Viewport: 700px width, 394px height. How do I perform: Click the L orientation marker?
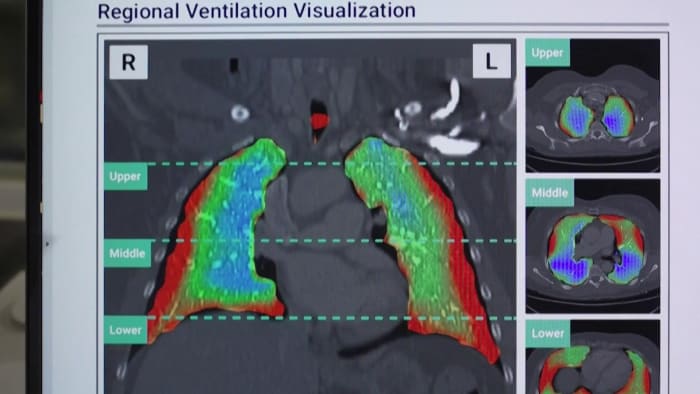coord(492,61)
